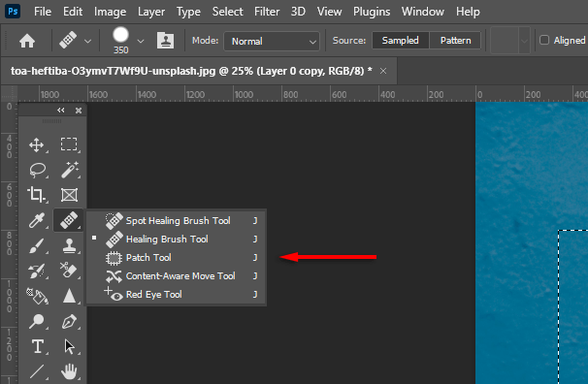Click the Home icon in options bar

pos(27,41)
